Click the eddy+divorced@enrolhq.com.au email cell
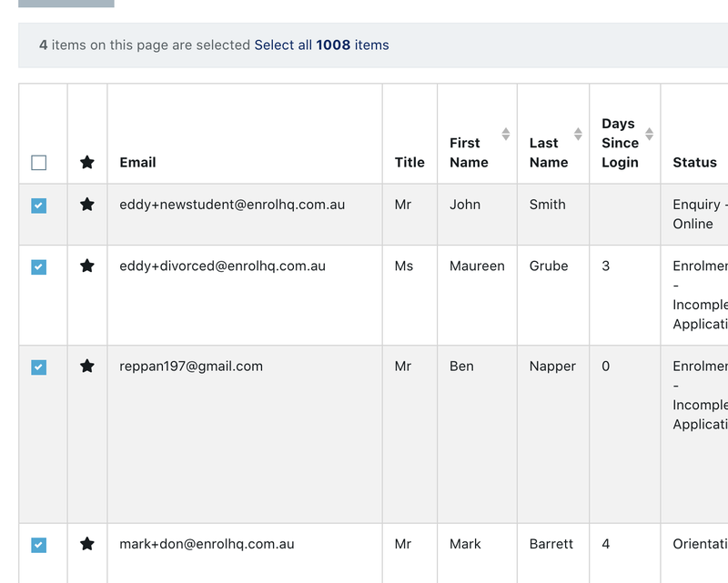 pos(222,266)
